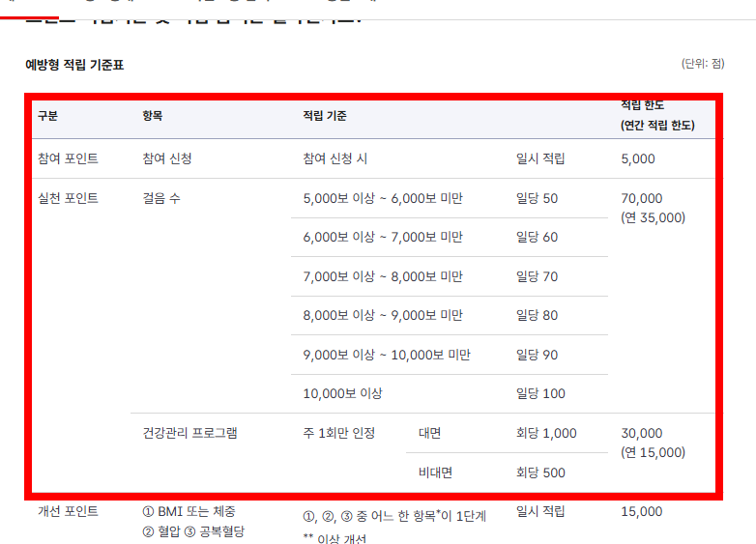Screen dimensions: 756x544
Task: Select '6,000보 이상 ~ 7,000보 미만' cell
Action: tap(383, 237)
